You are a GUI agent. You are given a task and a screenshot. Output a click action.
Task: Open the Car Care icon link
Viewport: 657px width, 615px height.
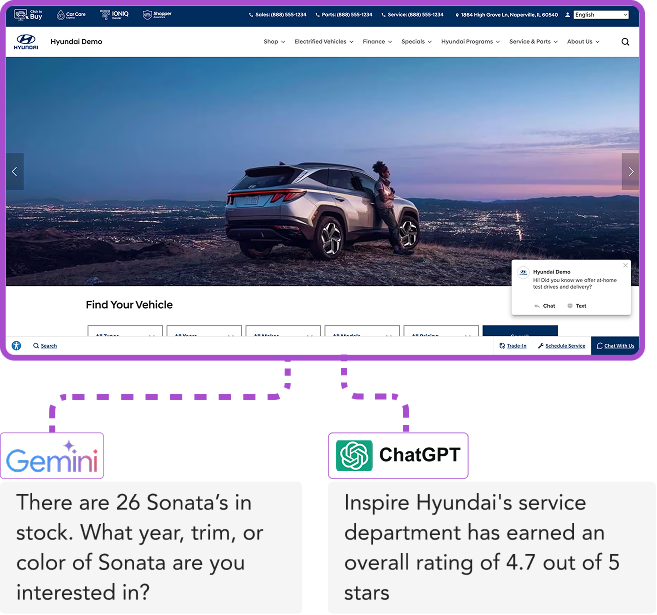[x=71, y=15]
